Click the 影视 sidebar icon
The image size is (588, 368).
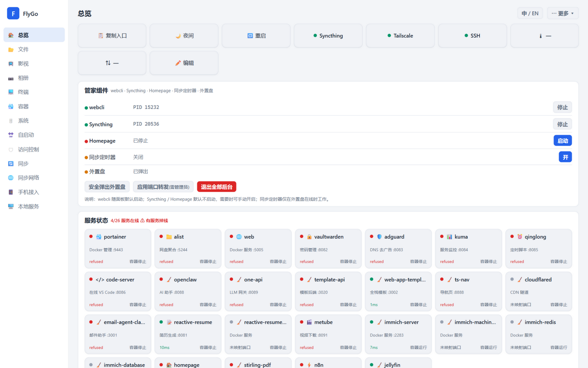[x=11, y=64]
